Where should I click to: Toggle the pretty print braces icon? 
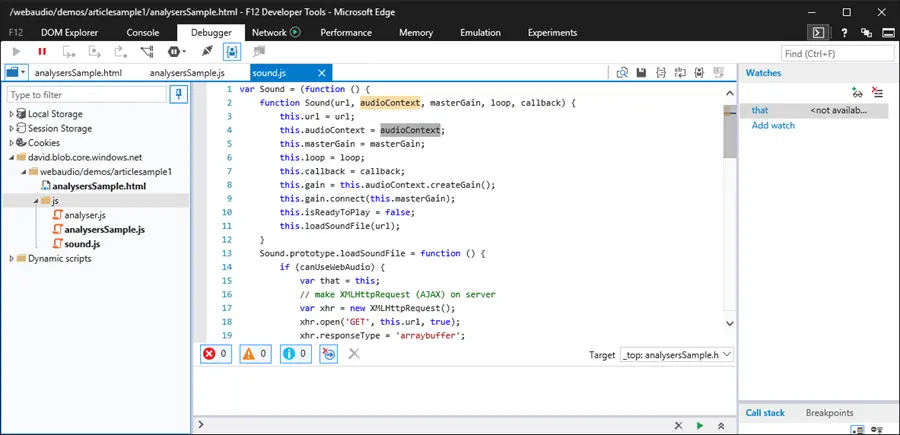pos(661,73)
